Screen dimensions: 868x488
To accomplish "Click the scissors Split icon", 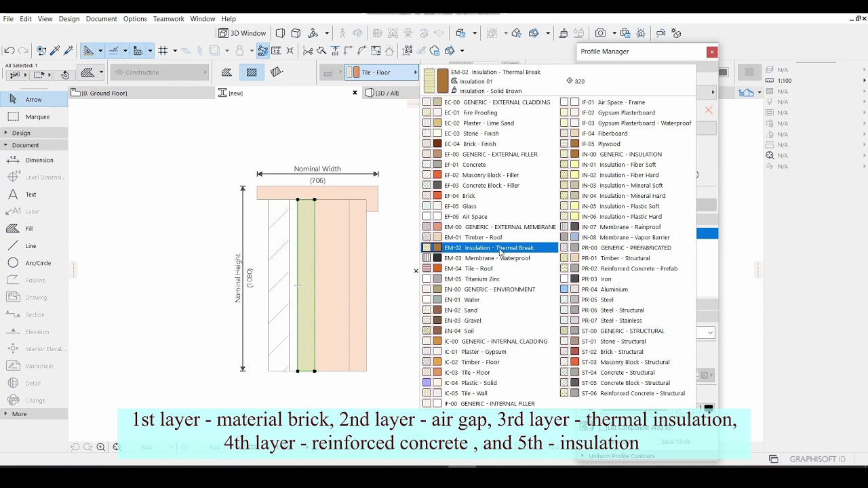I will (x=308, y=51).
